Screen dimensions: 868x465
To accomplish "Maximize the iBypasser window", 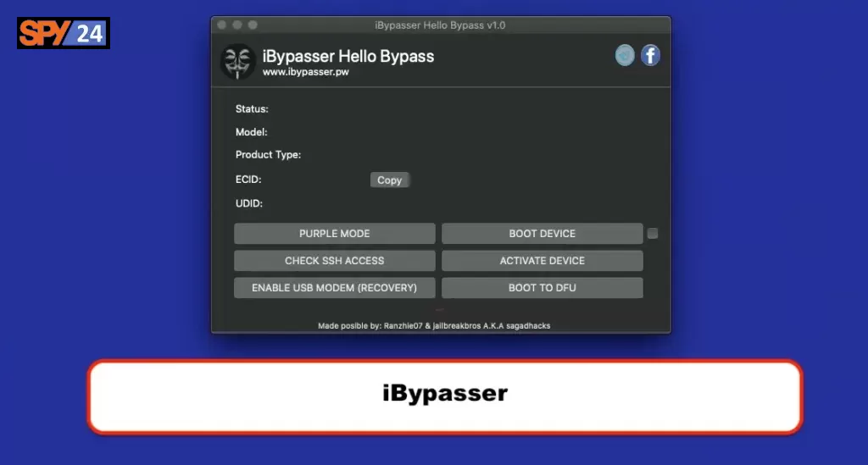I will (253, 25).
